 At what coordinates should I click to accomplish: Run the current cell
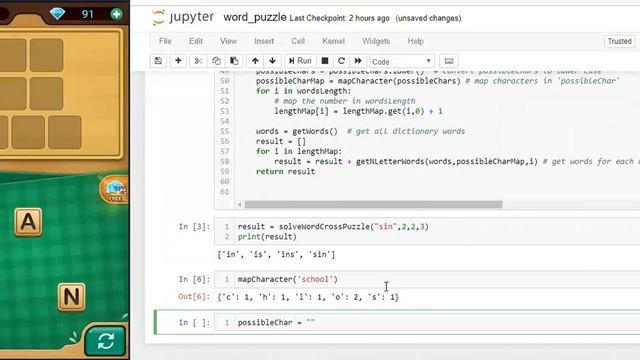tap(300, 61)
